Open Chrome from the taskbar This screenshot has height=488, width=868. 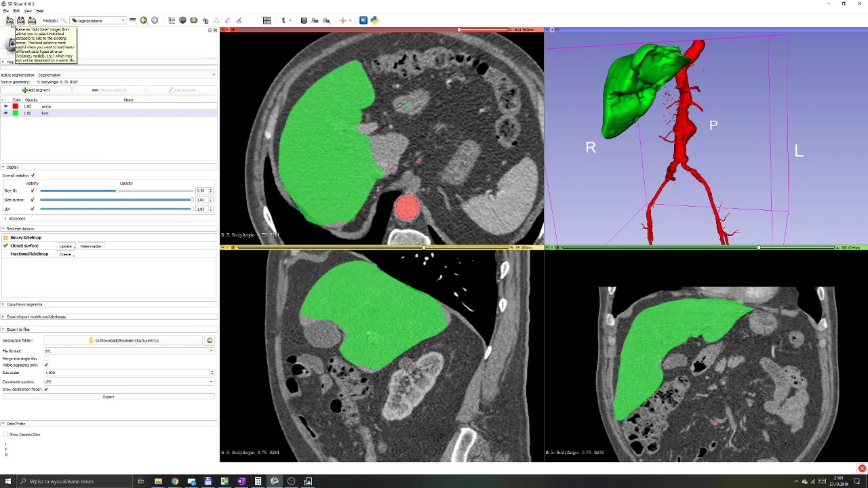coord(175,481)
